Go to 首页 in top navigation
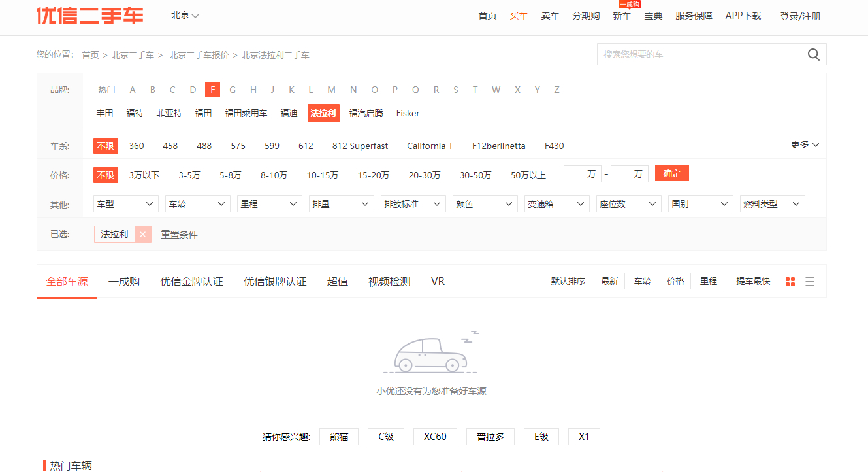The width and height of the screenshot is (868, 472). [x=487, y=16]
